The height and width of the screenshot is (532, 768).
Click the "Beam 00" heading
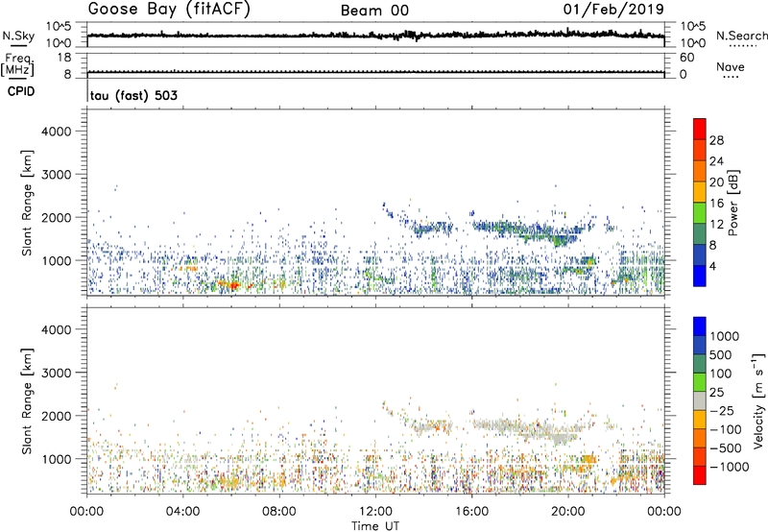click(374, 11)
